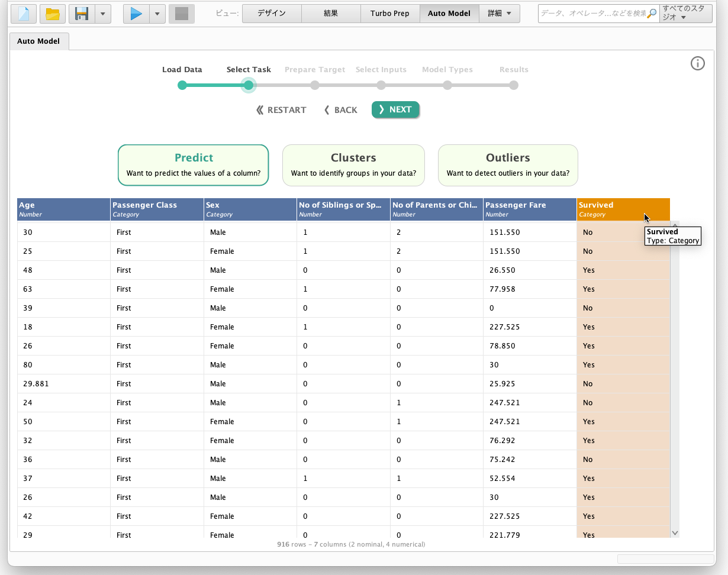
Task: Expand the 詳細 views dropdown
Action: 500,13
